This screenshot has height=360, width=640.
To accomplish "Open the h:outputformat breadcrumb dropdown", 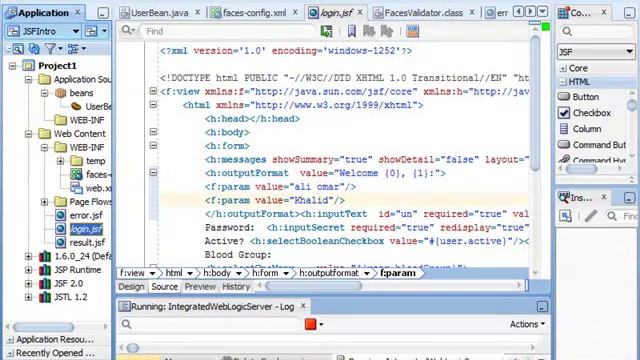I will (x=367, y=273).
